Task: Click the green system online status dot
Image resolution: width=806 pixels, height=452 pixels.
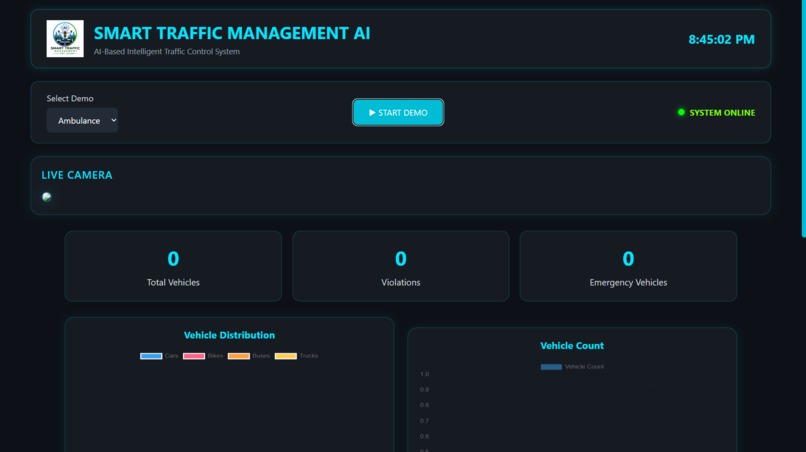Action: 681,112
